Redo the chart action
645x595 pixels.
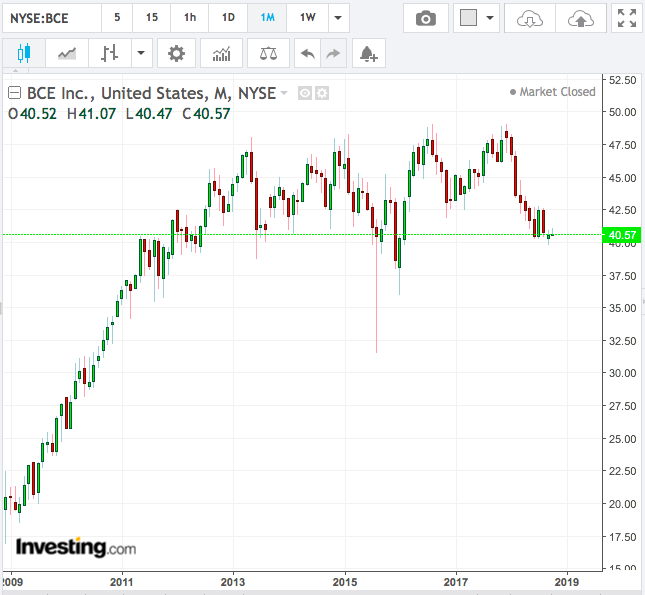(x=333, y=53)
